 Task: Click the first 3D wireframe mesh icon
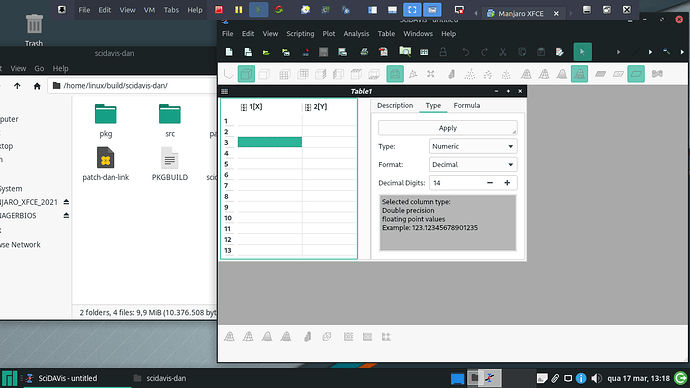526,74
